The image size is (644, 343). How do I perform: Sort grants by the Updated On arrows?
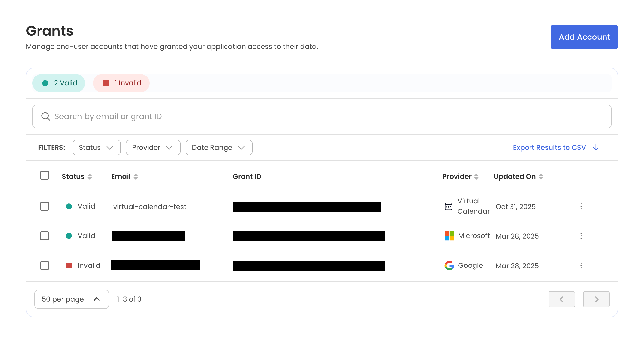click(541, 176)
